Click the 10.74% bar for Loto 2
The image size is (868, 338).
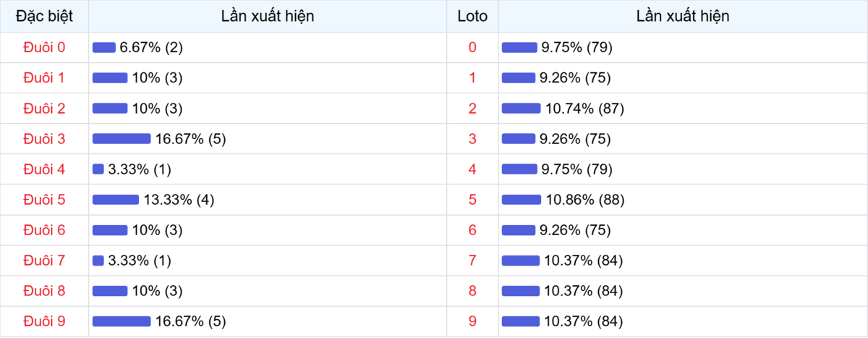(521, 109)
